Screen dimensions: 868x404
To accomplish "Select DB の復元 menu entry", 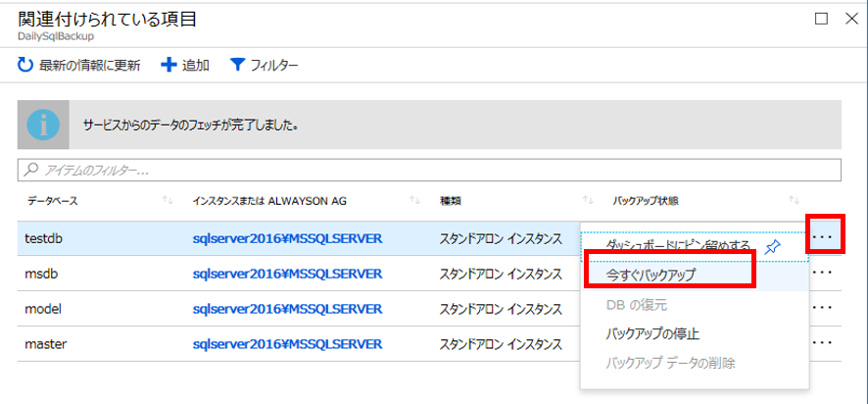I will click(639, 304).
